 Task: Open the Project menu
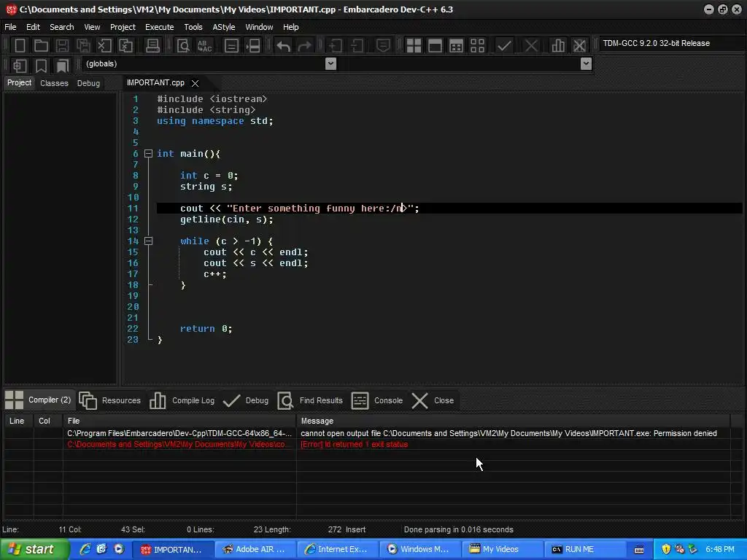tap(123, 27)
